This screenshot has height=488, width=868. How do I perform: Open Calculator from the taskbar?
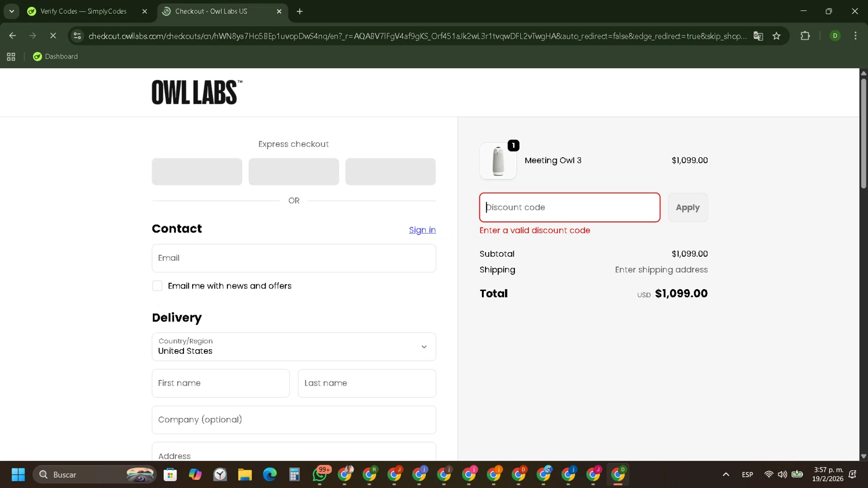(295, 475)
